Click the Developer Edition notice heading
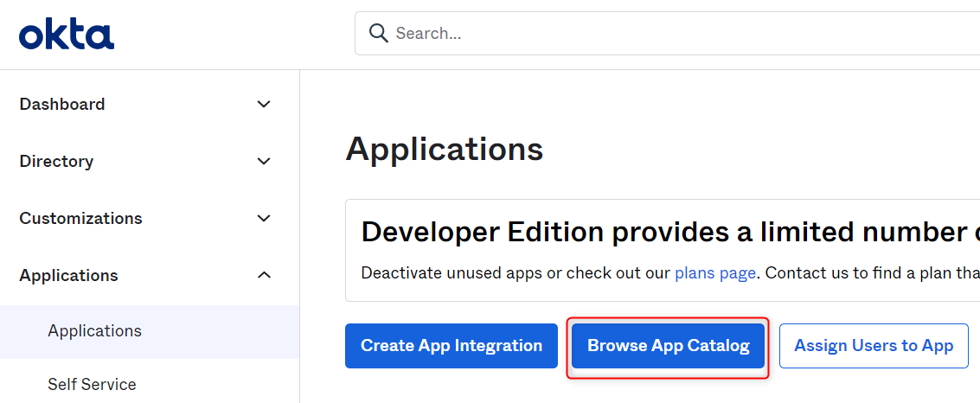The width and height of the screenshot is (980, 403). 670,233
